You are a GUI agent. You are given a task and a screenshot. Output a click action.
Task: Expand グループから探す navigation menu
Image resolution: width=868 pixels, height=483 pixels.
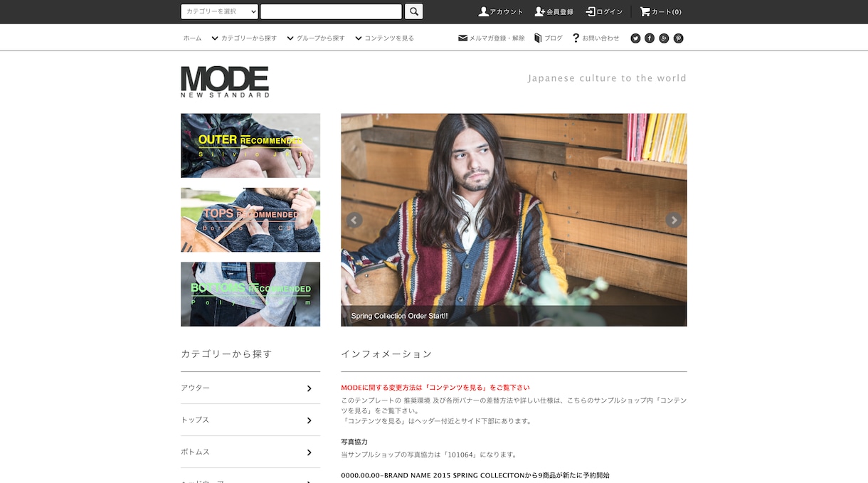316,38
